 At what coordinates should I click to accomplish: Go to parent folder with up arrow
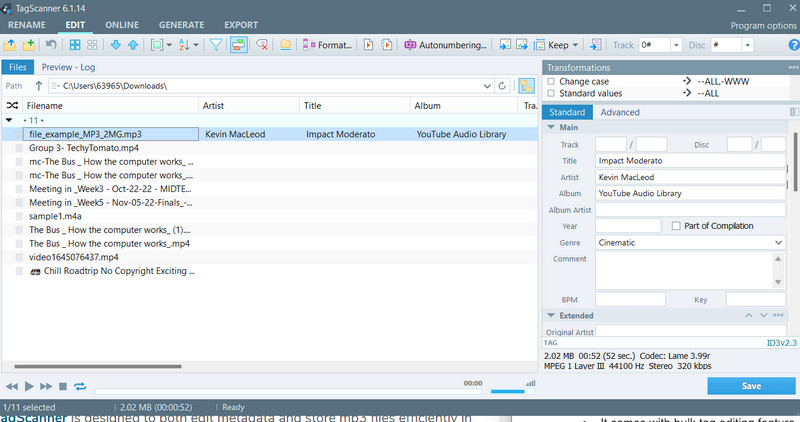[x=39, y=86]
